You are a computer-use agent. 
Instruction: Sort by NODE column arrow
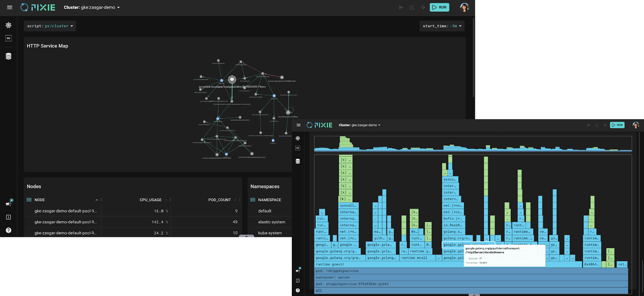point(97,200)
